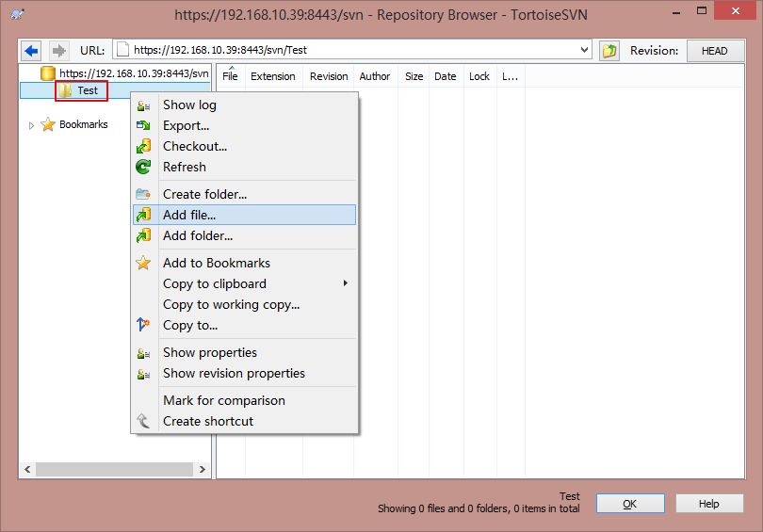Click the truncated L... column header
The width and height of the screenshot is (763, 532).
click(510, 76)
